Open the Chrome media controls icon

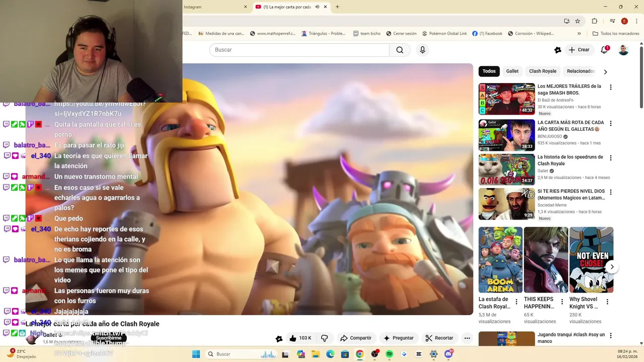click(x=612, y=21)
